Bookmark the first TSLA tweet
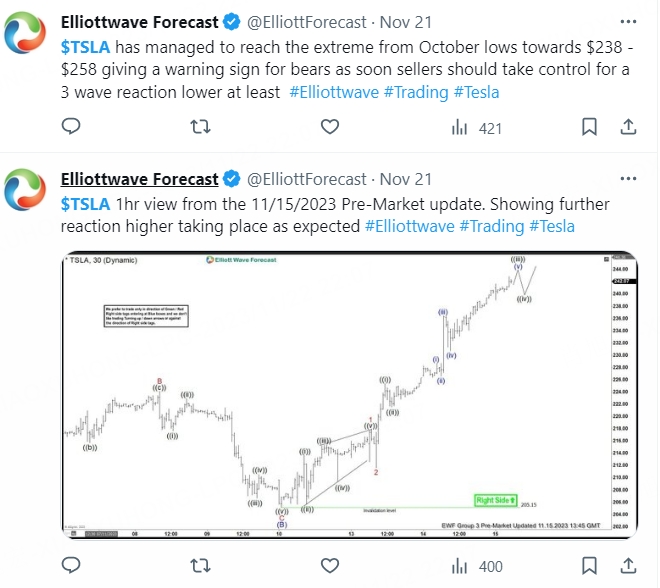Viewport: 660px width, 588px height. coord(590,127)
